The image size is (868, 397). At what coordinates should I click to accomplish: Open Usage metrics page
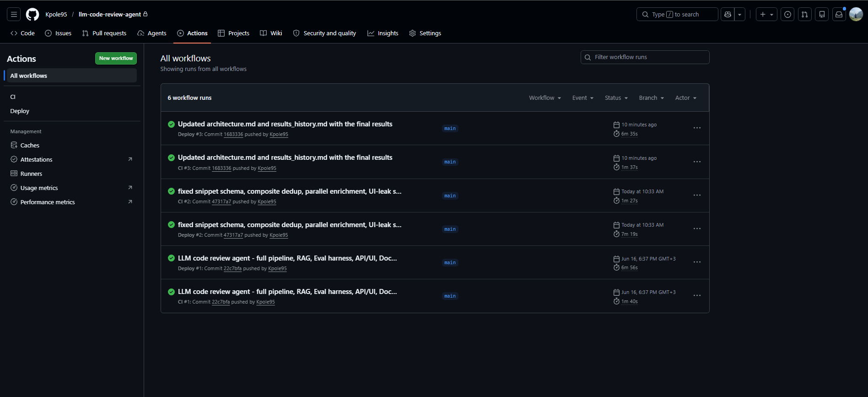point(72,188)
